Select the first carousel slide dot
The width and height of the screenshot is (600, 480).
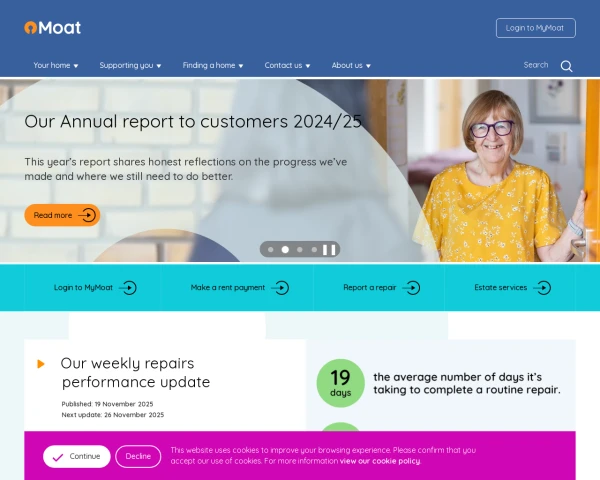pos(271,250)
